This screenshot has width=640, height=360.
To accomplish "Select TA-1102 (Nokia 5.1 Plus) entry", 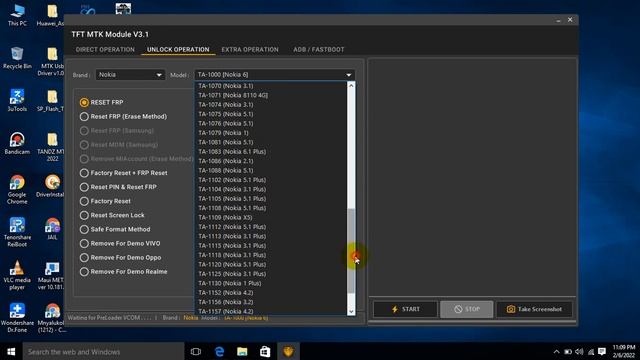I will 271,180.
